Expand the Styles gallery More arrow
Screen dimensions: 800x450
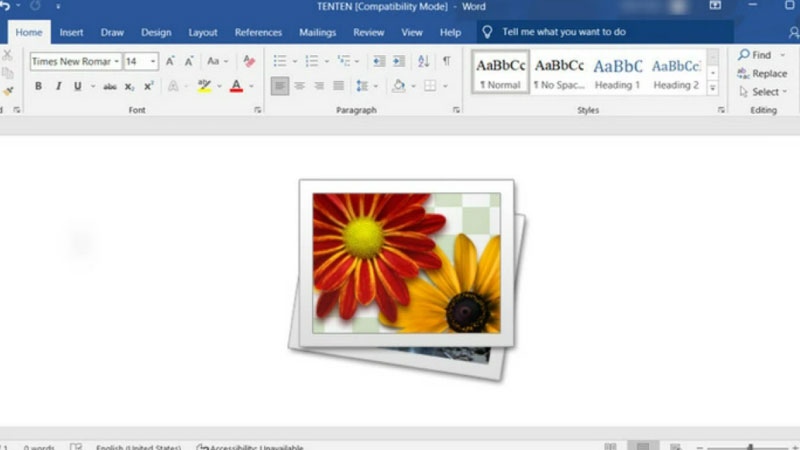tap(713, 88)
